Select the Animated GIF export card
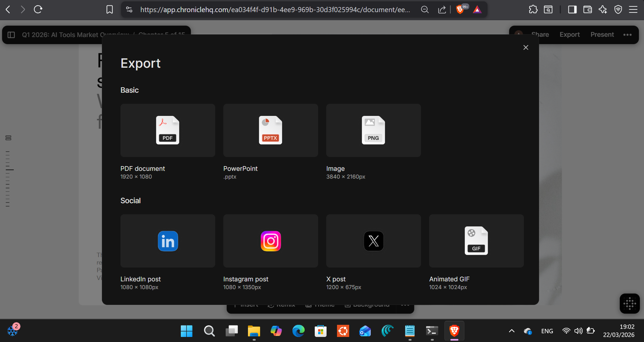Screen dimensions: 644x342 pos(476,241)
